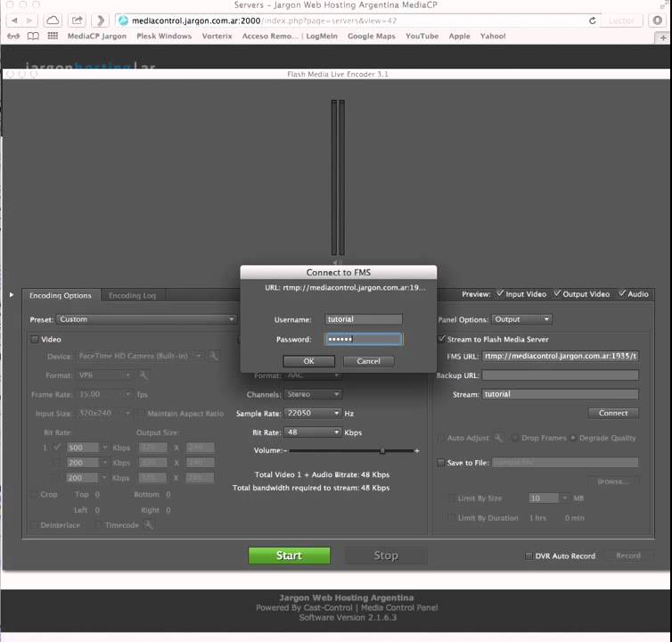Reload the page with the refresh icon

(x=593, y=21)
